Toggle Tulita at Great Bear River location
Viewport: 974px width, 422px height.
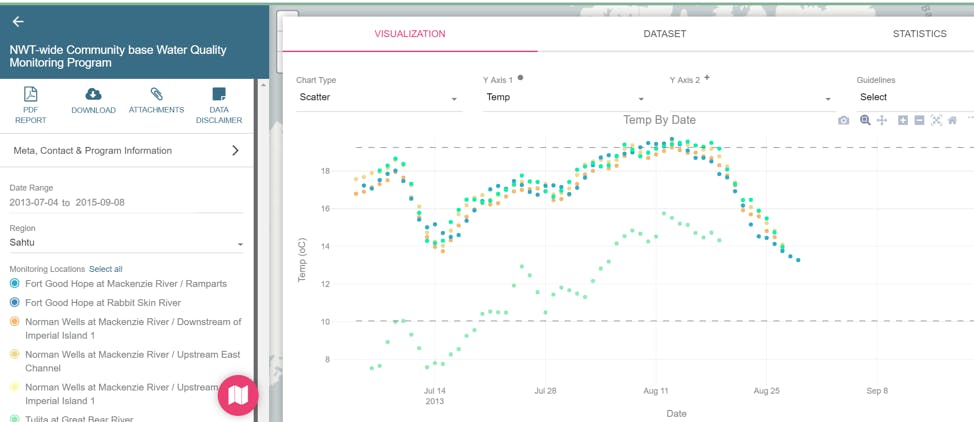[x=71, y=419]
